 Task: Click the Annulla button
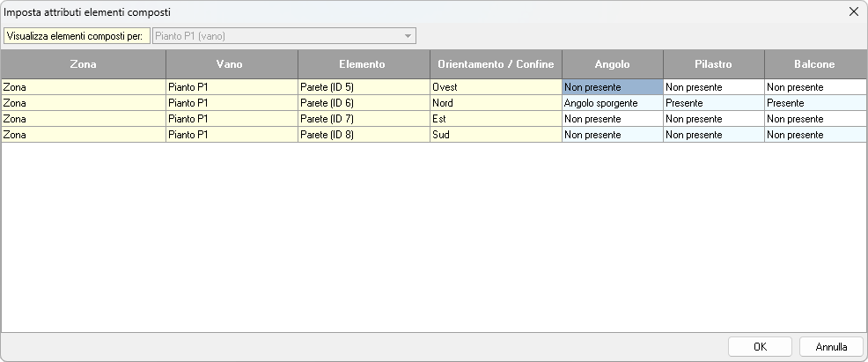point(831,347)
